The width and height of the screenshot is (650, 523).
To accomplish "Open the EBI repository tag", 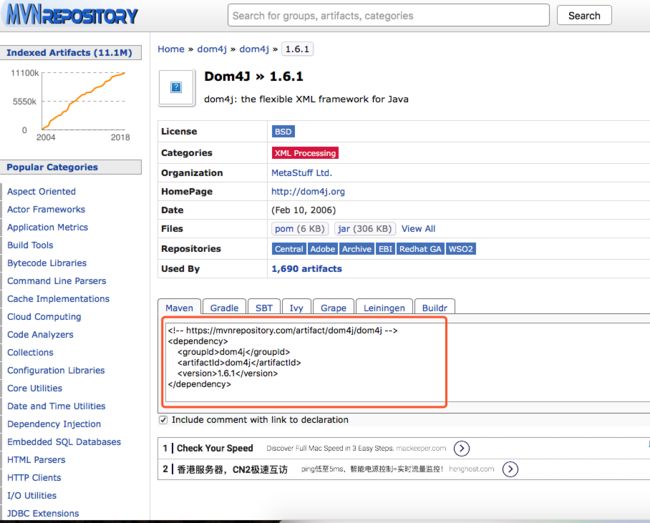I will coord(385,249).
